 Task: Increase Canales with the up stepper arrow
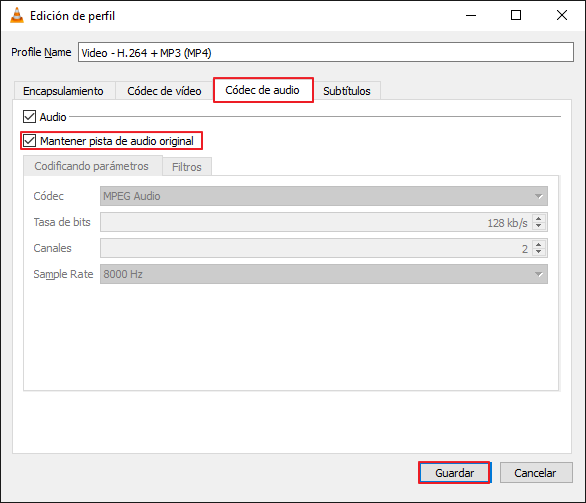coord(539,244)
